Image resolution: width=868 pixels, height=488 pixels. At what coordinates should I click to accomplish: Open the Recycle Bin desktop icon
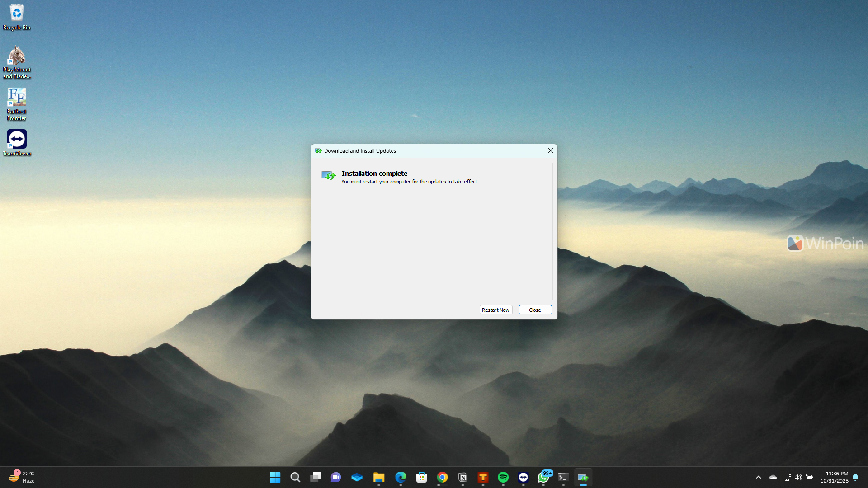click(17, 17)
